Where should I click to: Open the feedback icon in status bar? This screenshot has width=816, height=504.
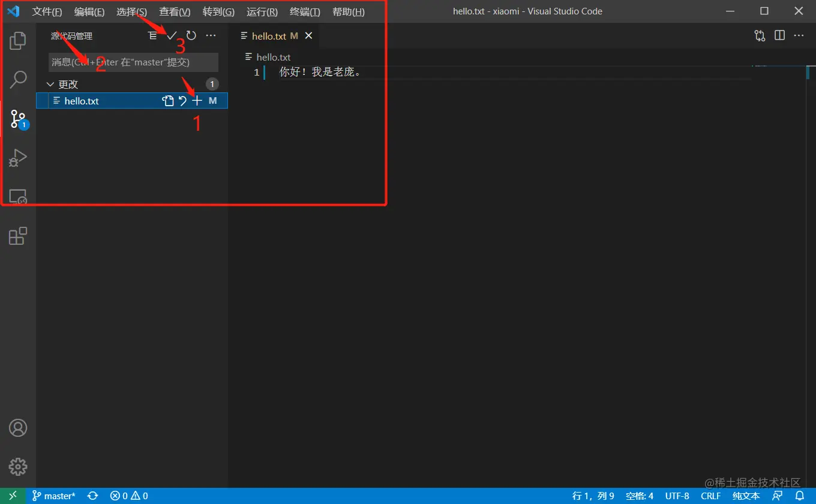(777, 496)
